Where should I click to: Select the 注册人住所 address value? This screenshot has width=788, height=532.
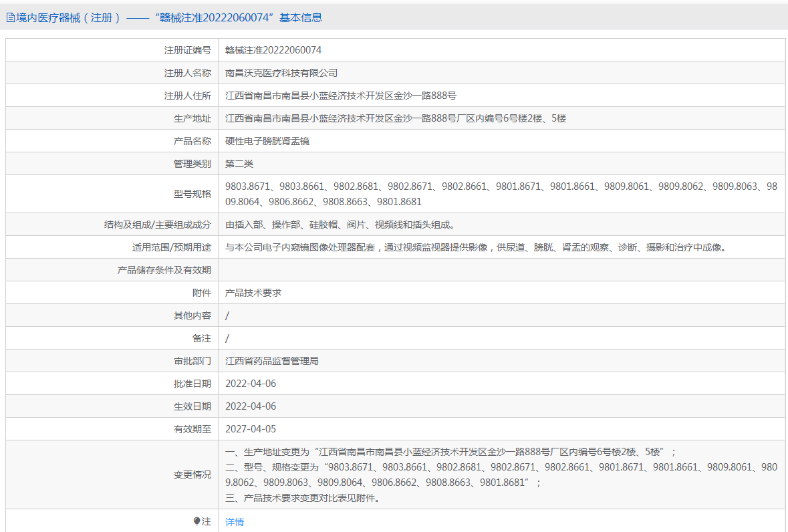(341, 96)
